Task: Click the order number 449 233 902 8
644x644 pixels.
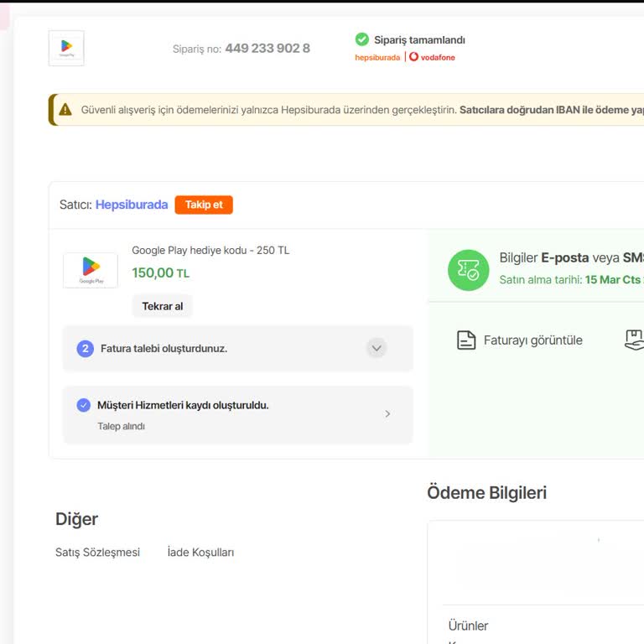Action: click(267, 49)
